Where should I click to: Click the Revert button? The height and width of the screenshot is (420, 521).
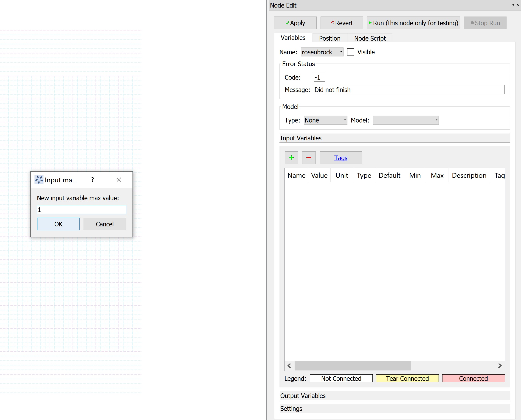[341, 23]
